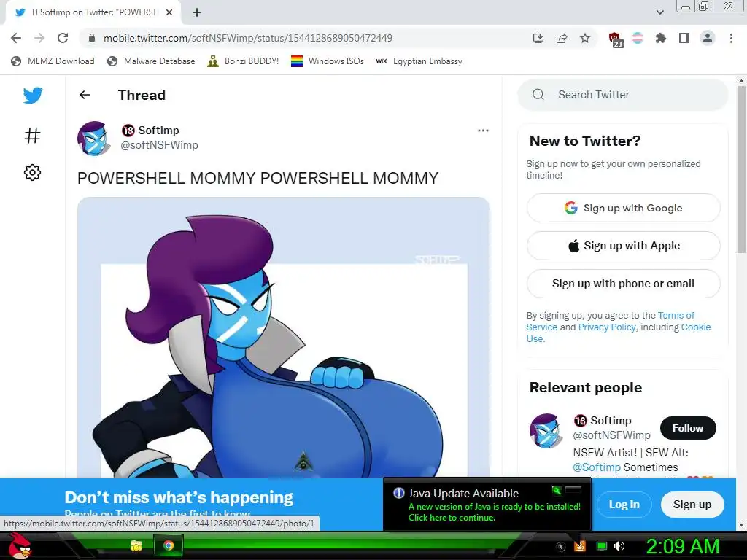Open Chrome extensions puzzle icon
This screenshot has width=747, height=560.
click(x=661, y=38)
